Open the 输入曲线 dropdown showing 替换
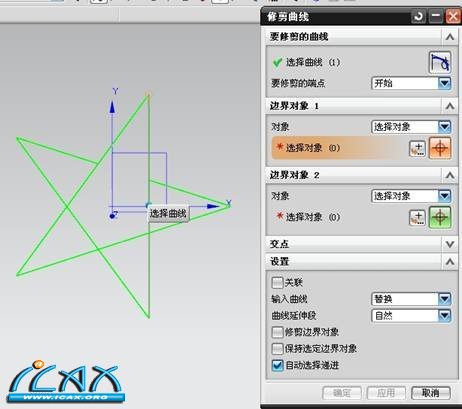The height and width of the screenshot is (409, 462). pyautogui.click(x=411, y=299)
